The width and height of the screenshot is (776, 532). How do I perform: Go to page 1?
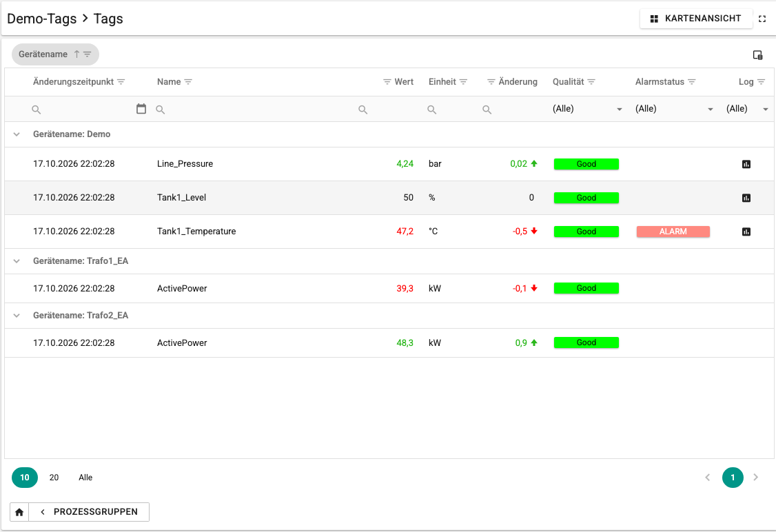pyautogui.click(x=733, y=478)
